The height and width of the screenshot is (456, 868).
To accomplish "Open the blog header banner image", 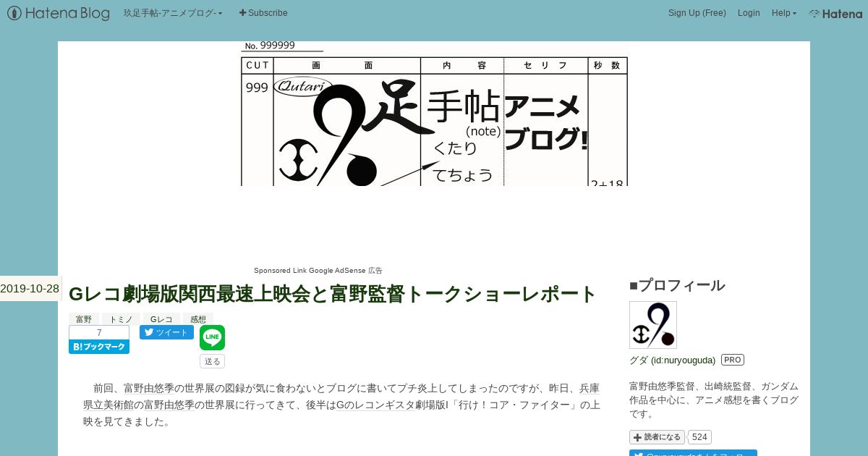I will click(434, 114).
